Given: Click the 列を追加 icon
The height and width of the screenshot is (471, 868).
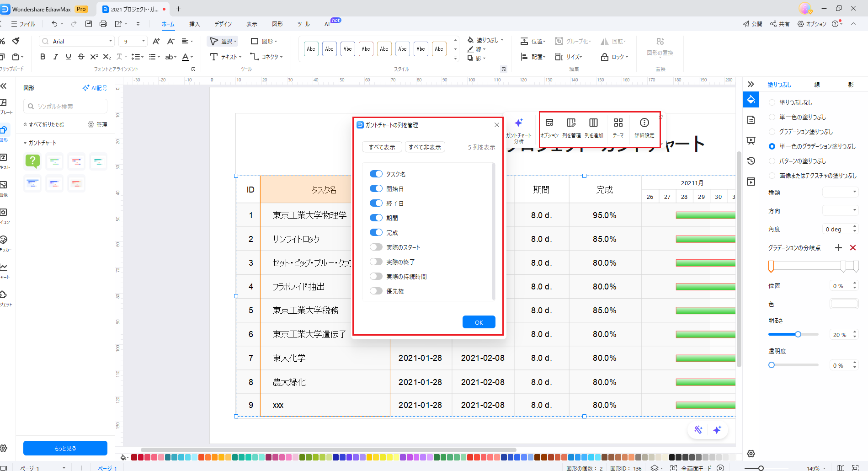Looking at the screenshot, I should [x=593, y=123].
